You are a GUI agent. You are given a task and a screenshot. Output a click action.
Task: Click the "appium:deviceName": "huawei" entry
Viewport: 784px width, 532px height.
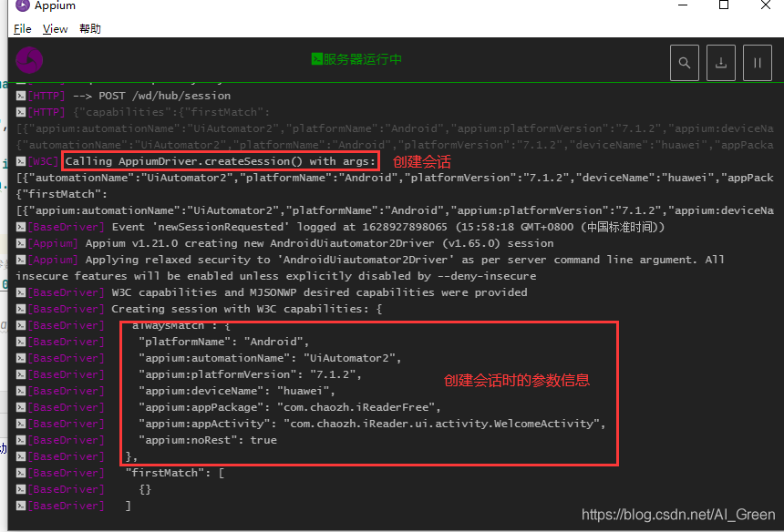click(237, 391)
